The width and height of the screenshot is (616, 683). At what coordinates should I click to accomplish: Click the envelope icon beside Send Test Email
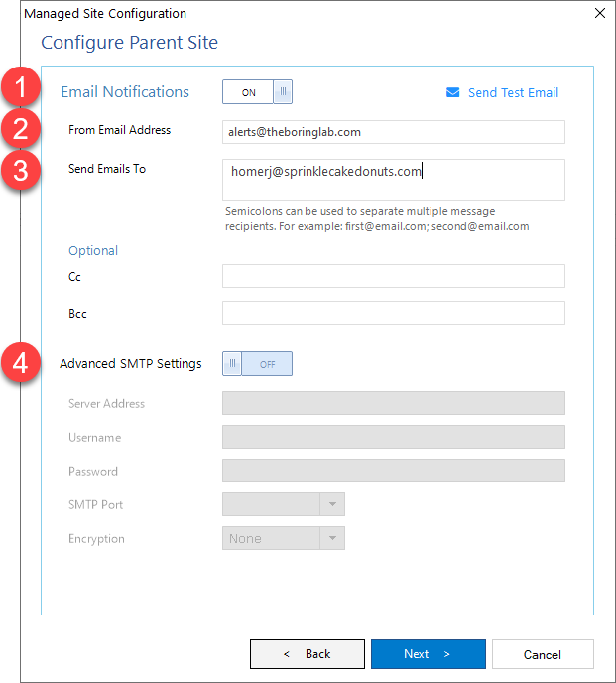pos(452,92)
